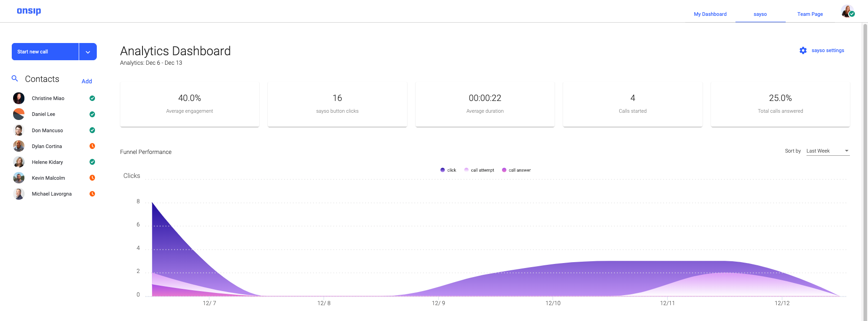Click the sayso button clicks card

pos(337,104)
